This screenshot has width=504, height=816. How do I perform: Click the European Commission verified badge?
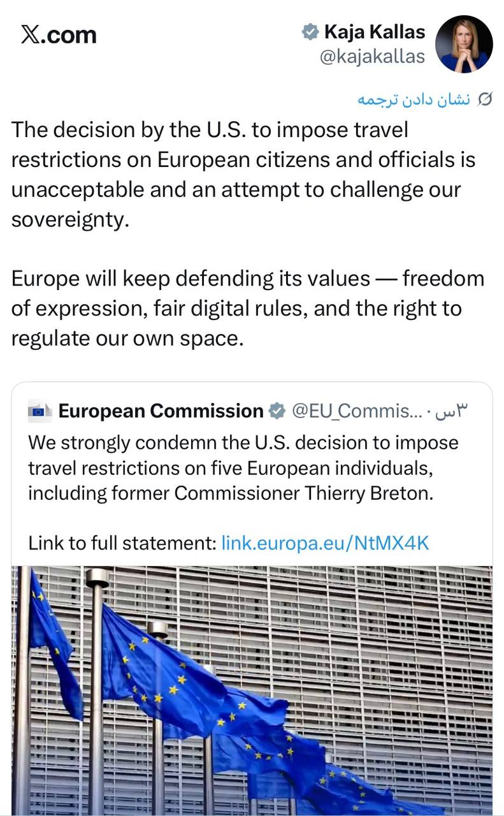tap(277, 412)
